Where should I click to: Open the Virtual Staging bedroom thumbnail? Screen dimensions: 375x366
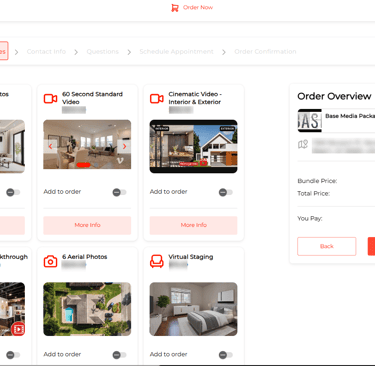pyautogui.click(x=193, y=309)
